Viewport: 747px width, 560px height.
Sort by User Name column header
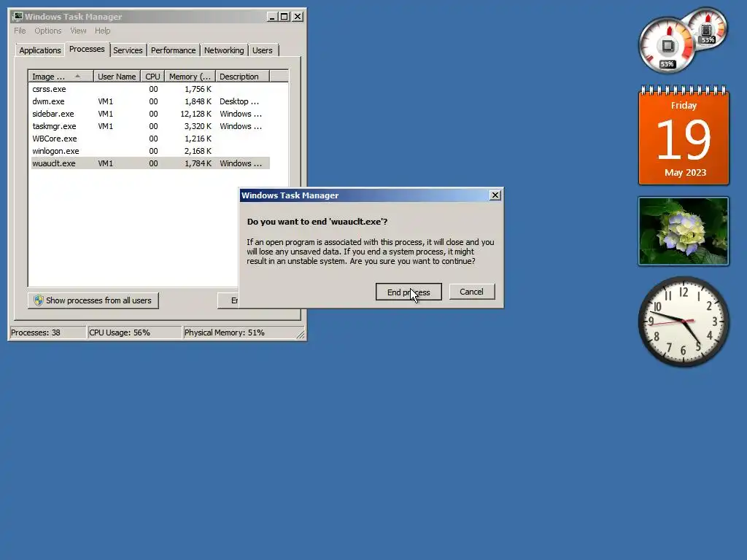117,76
